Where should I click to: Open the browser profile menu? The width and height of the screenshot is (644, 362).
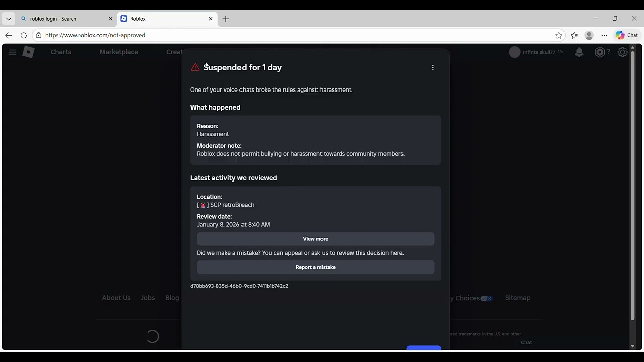click(x=589, y=35)
